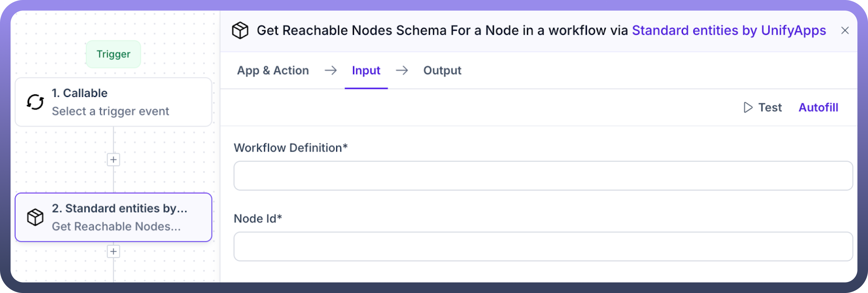
Task: Click the cube icon on step 2 node
Action: (x=35, y=217)
